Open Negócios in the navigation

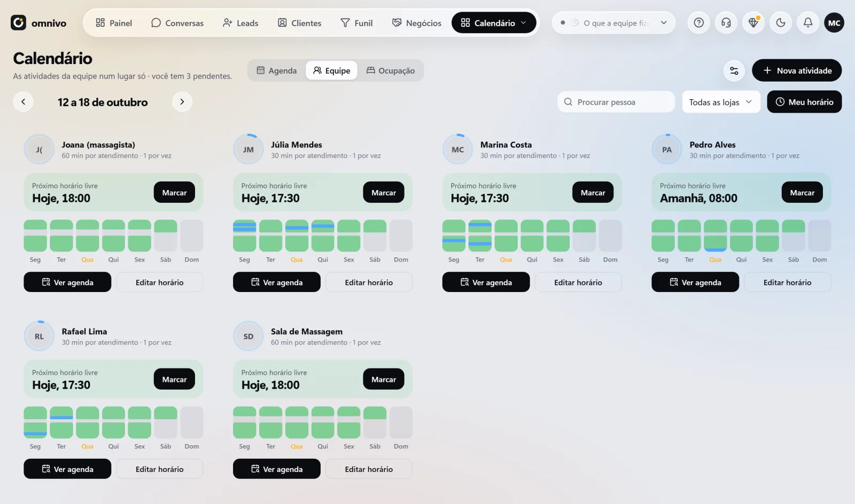tap(417, 23)
